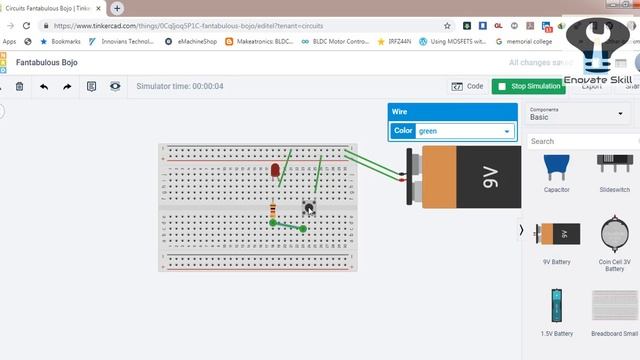This screenshot has width=640, height=360.
Task: Toggle notes visibility eye icon
Action: tap(115, 86)
